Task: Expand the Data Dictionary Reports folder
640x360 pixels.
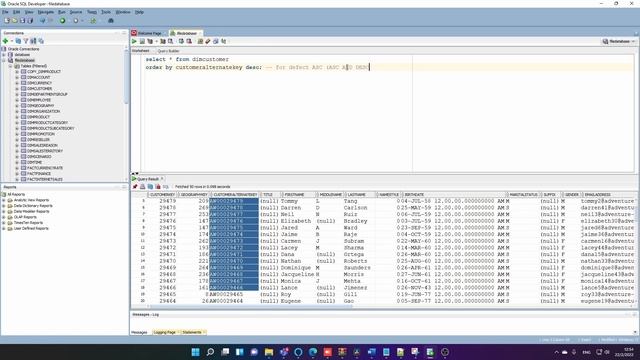Action: point(4,206)
